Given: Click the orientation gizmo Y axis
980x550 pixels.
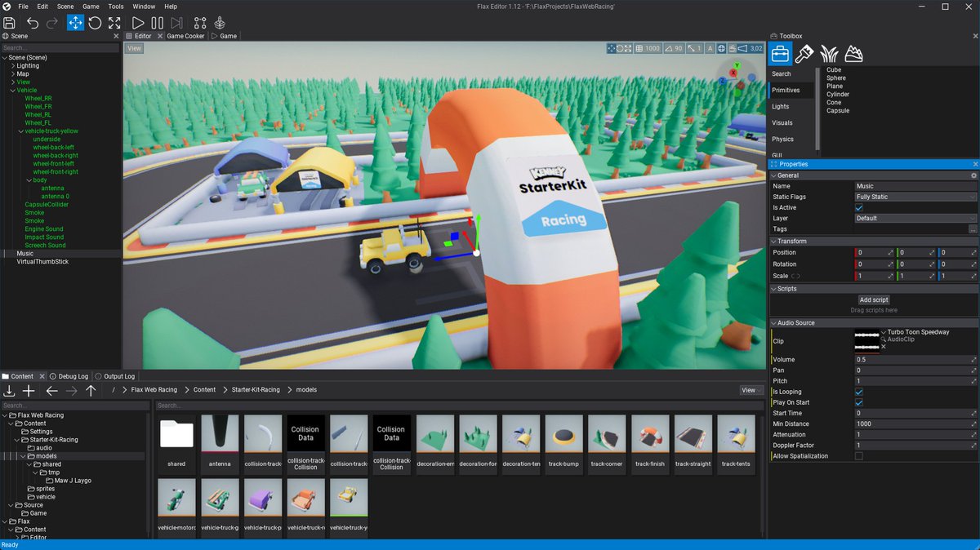Looking at the screenshot, I should coord(737,65).
